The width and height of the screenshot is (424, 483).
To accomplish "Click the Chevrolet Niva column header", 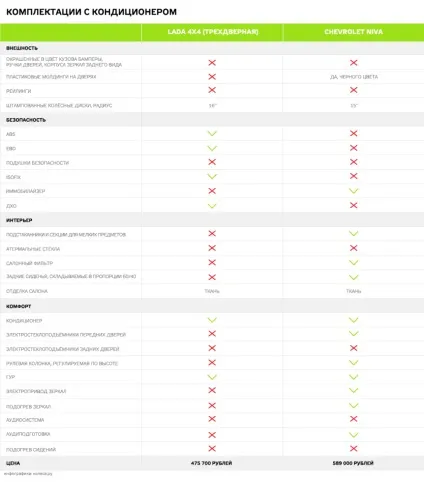I will pos(354,32).
